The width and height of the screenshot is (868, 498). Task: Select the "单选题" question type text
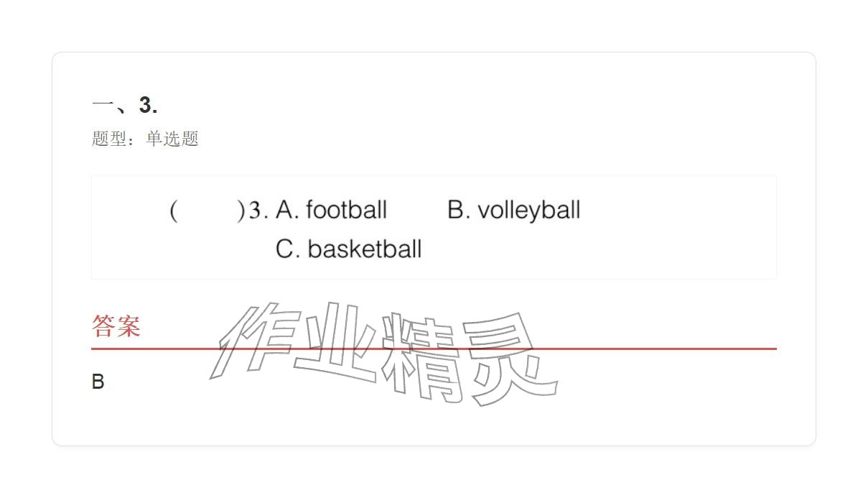[172, 139]
